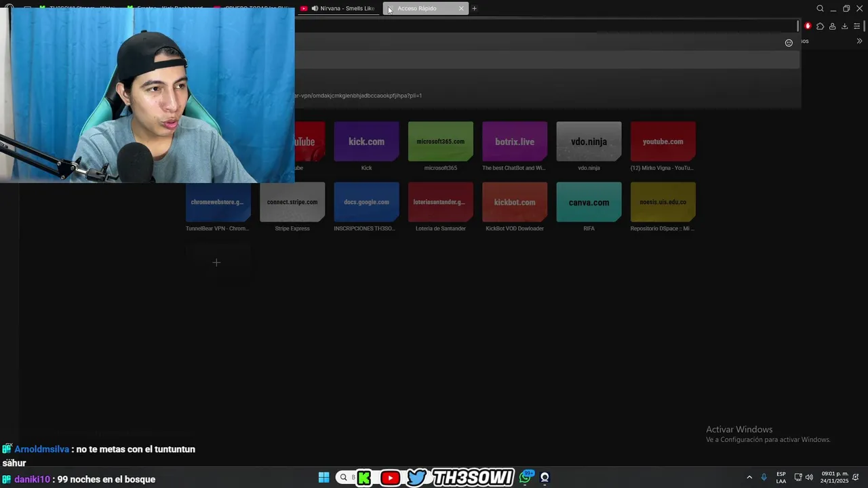Open a new browser tab
This screenshot has width=868, height=488.
474,8
